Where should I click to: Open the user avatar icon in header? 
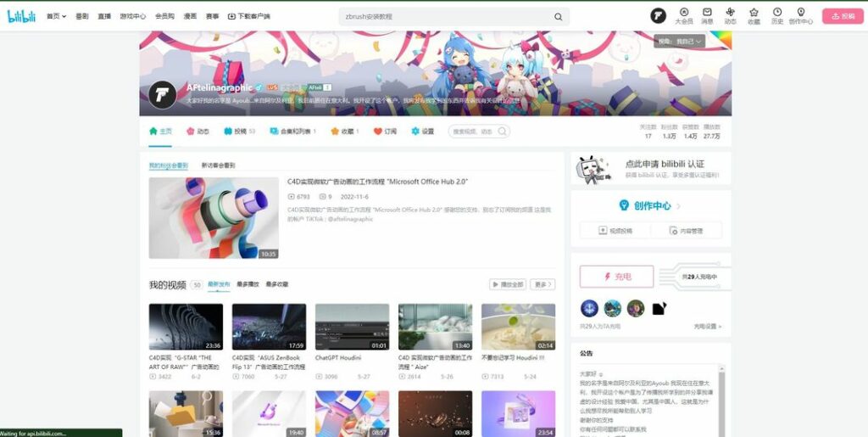(658, 15)
